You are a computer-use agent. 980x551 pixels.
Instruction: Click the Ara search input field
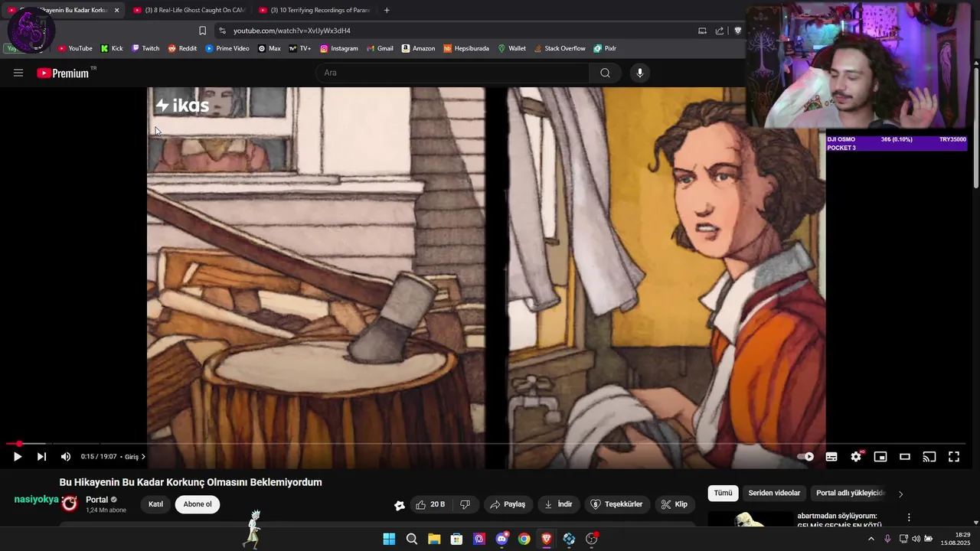coord(452,73)
